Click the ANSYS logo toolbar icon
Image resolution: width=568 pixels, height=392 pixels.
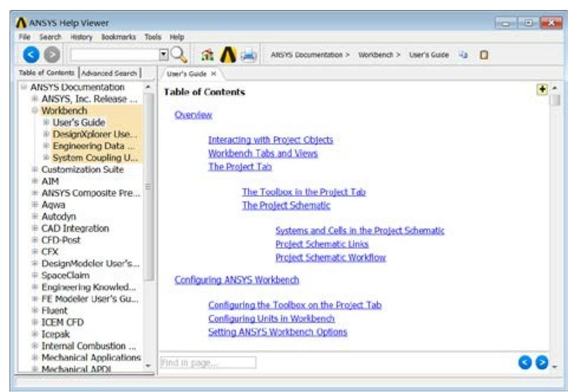click(228, 55)
